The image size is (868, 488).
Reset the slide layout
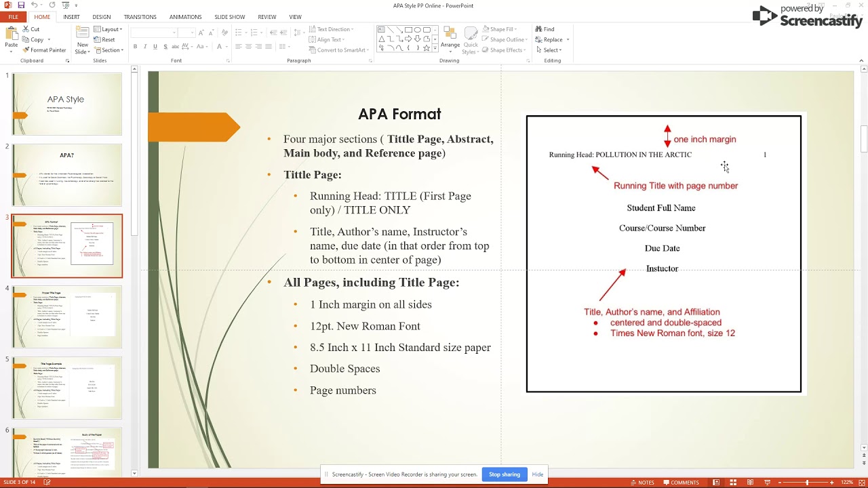[x=104, y=39]
